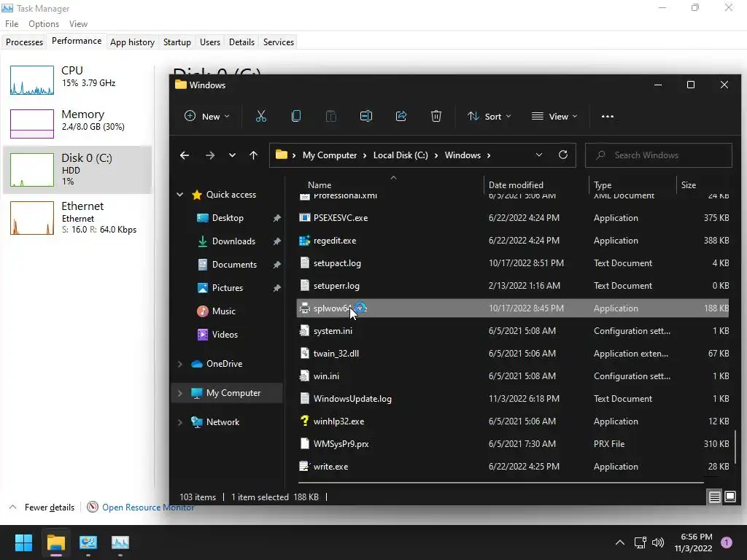Open Task Manager Options menu
This screenshot has width=747, height=560.
tap(44, 24)
